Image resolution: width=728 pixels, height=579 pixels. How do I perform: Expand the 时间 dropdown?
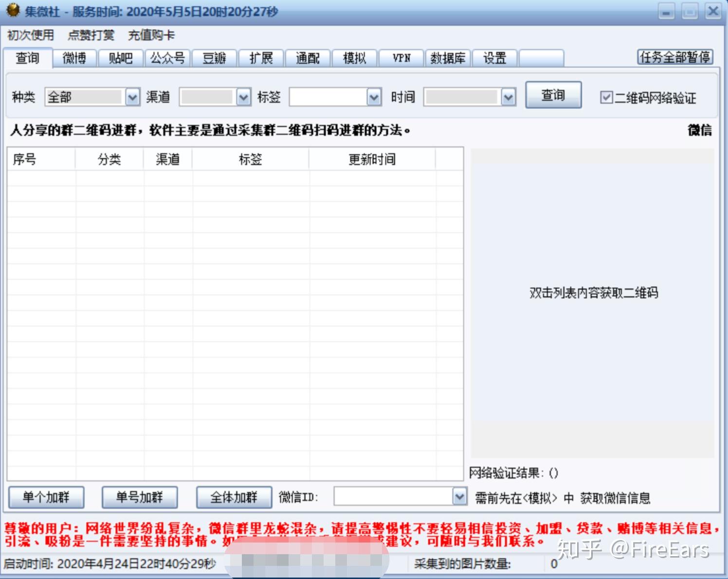click(509, 97)
